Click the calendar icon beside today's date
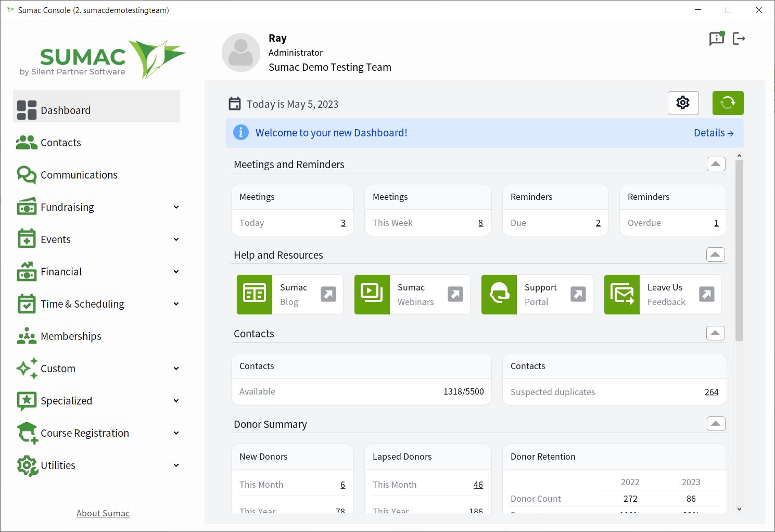The image size is (775, 532). 235,104
